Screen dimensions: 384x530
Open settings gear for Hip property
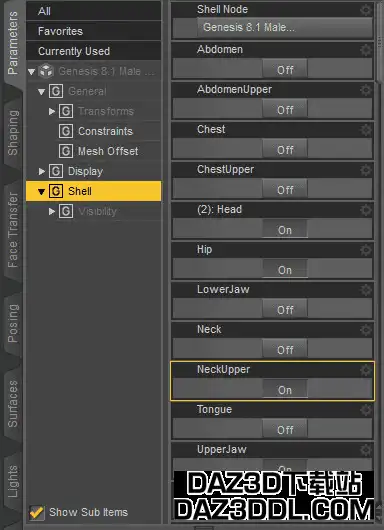[x=366, y=250]
